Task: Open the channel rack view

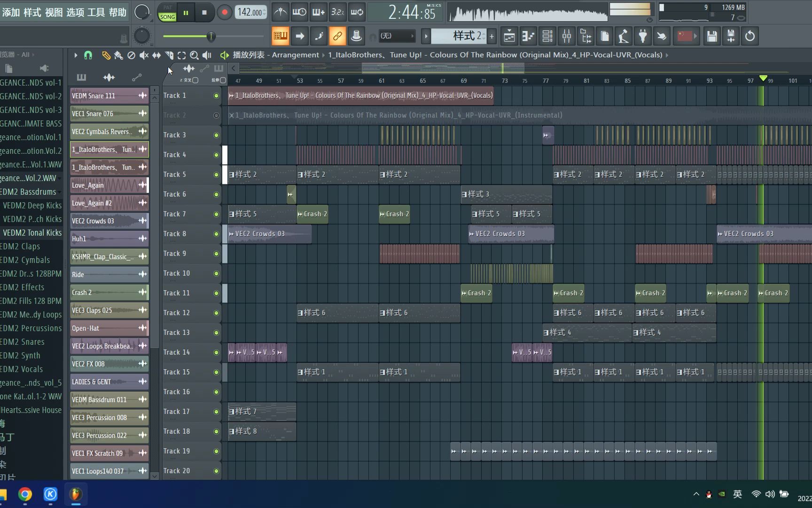Action: pos(547,36)
